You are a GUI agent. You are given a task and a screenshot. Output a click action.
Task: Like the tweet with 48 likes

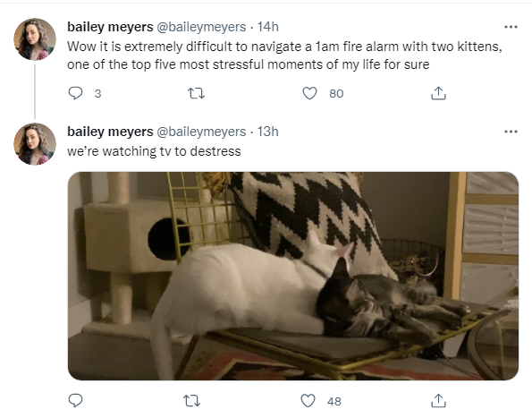[308, 401]
